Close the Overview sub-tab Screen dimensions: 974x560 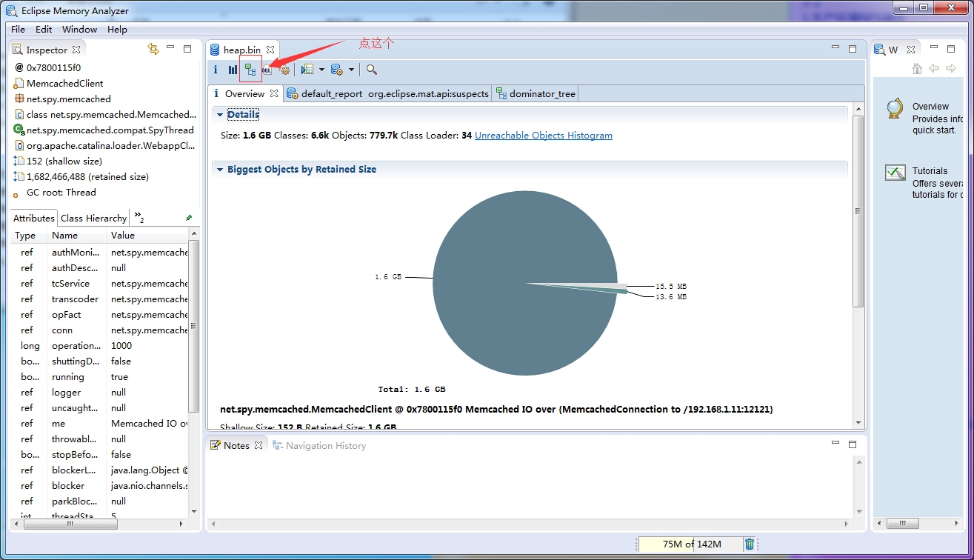pos(274,93)
